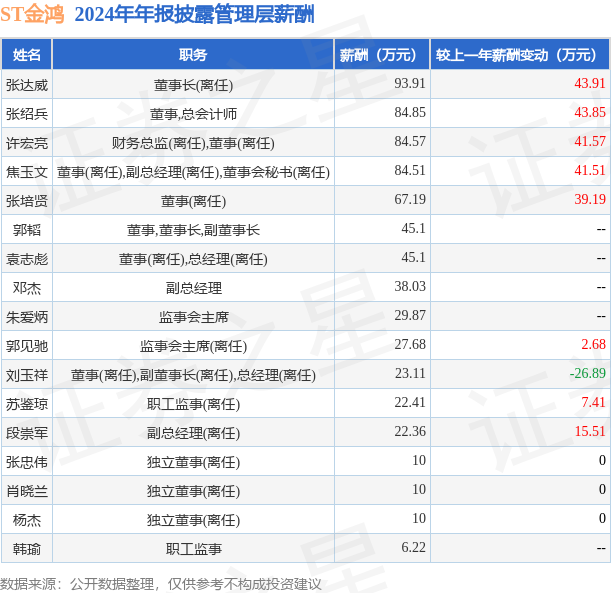
Task: Click position '董事,董事长,副董事长'
Action: (x=193, y=230)
